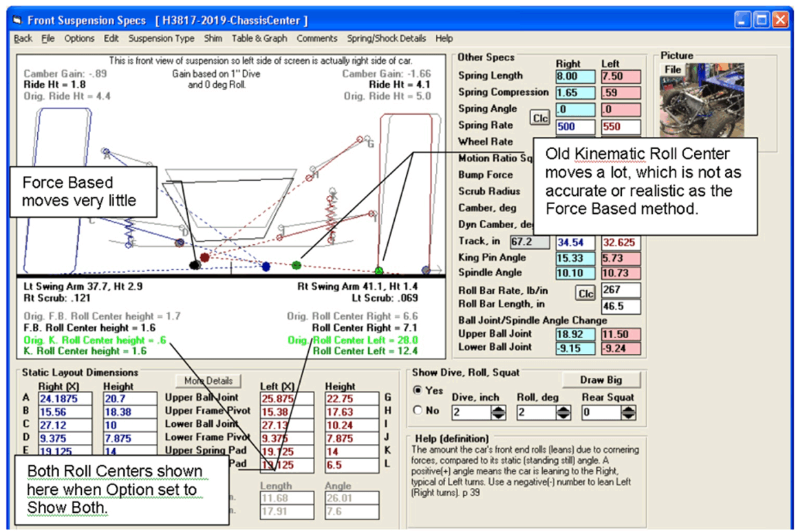
Task: Increase Roll, deg with the up arrow
Action: coord(563,409)
